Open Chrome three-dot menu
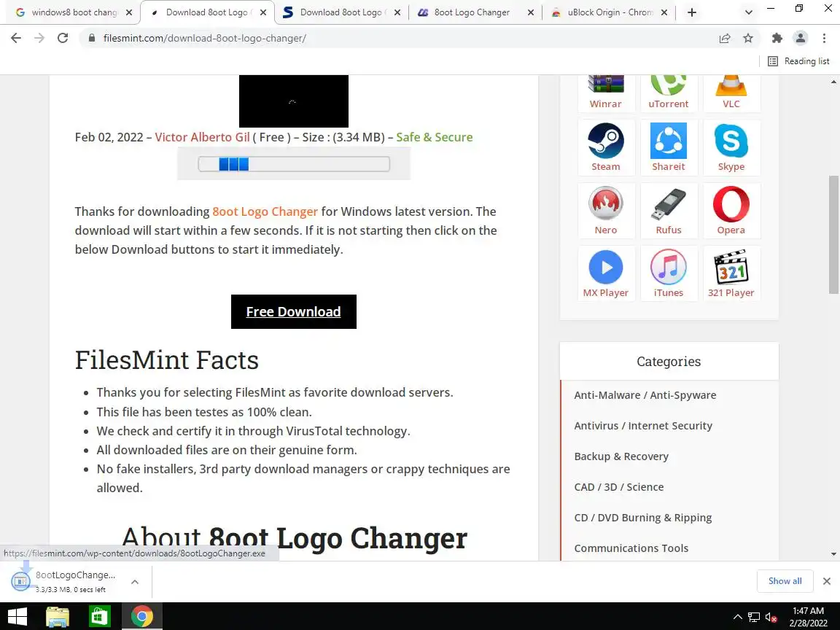The height and width of the screenshot is (630, 840). coord(824,38)
